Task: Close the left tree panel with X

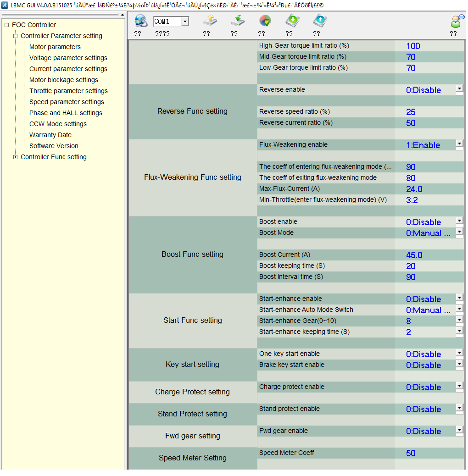Action: coord(122,15)
